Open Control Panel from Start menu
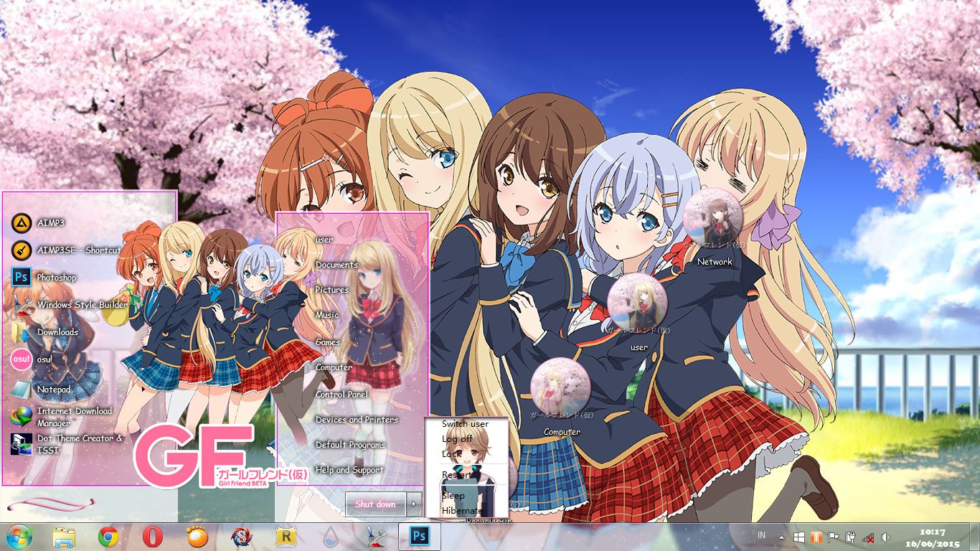The image size is (980, 551). tap(341, 395)
